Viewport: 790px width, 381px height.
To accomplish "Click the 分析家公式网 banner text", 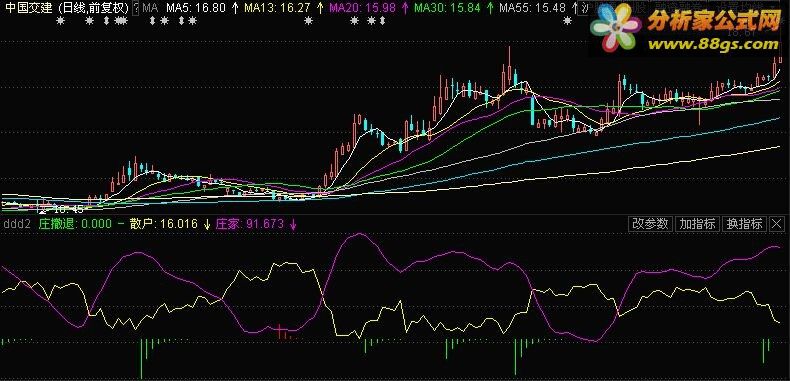I will tap(713, 21).
